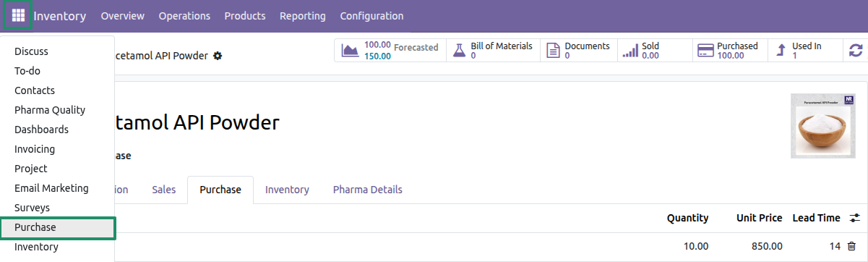Open the Purchased credit card icon

tap(705, 50)
